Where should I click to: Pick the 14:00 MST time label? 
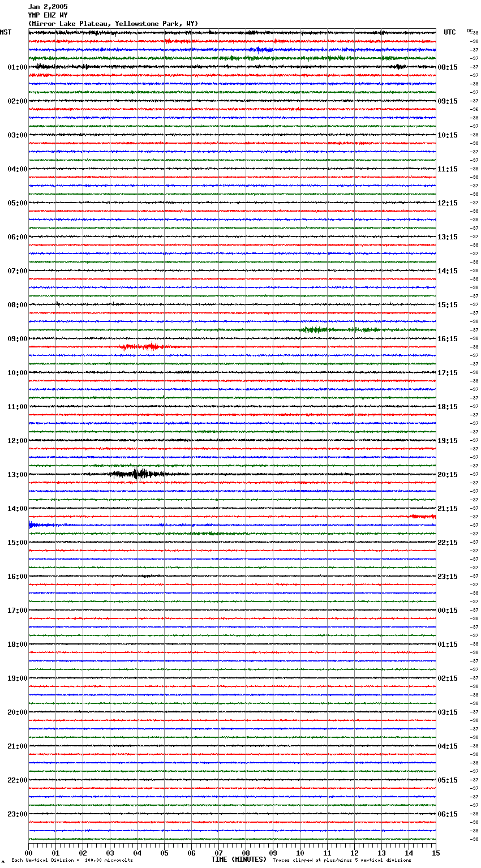(18, 509)
